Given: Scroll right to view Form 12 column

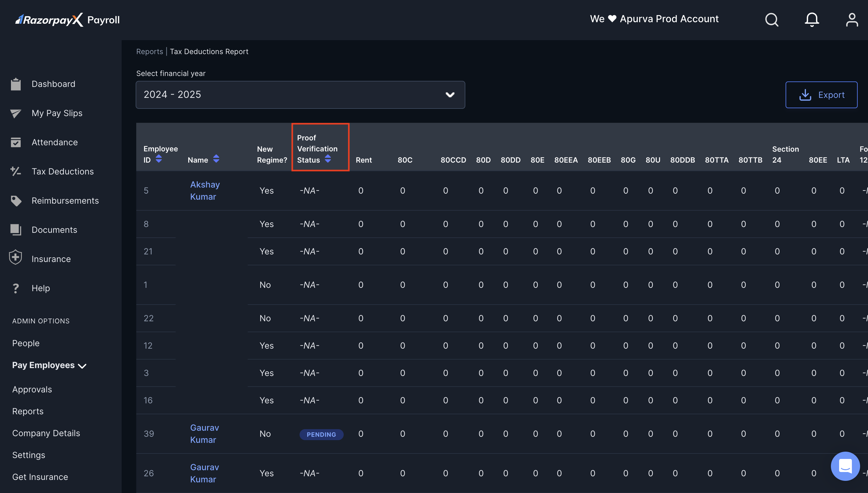Looking at the screenshot, I should (x=863, y=154).
